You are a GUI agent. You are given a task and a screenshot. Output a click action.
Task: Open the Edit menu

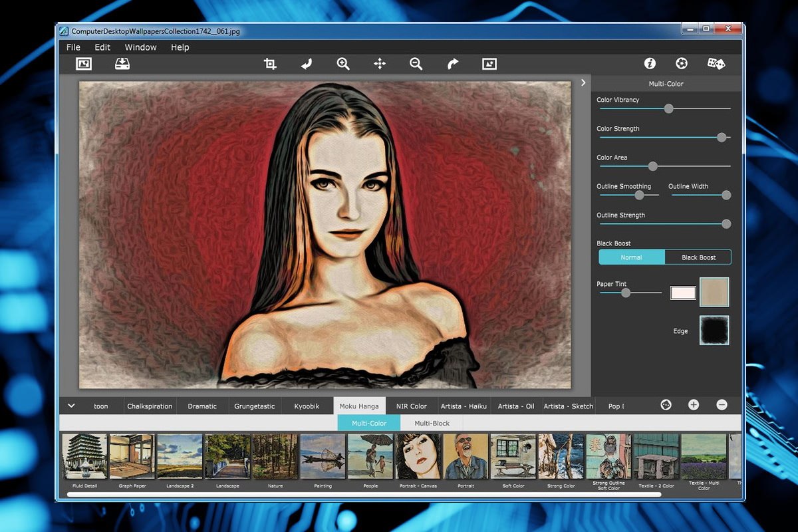(x=102, y=47)
